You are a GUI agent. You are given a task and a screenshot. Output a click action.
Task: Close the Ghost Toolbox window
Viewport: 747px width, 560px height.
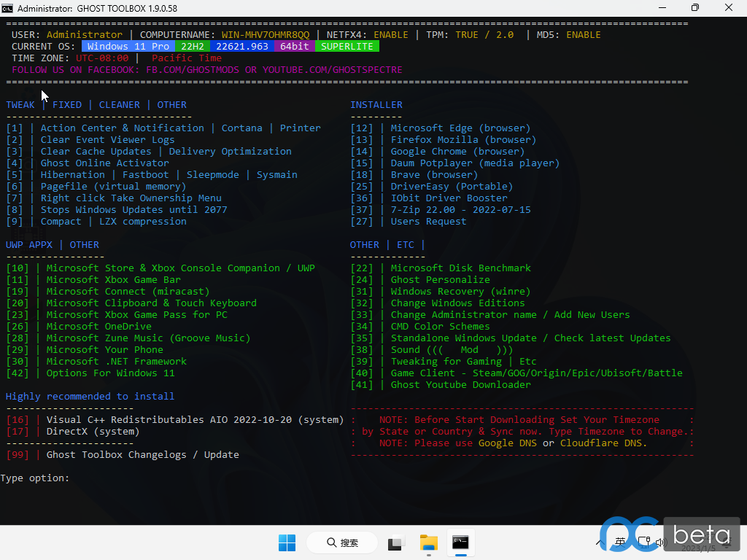point(729,8)
